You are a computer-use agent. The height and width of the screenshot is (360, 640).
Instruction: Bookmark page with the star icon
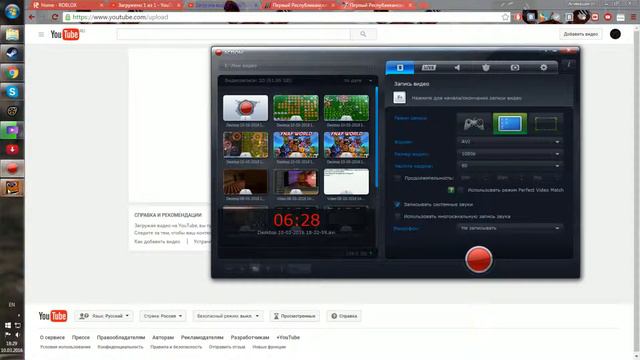click(505, 17)
